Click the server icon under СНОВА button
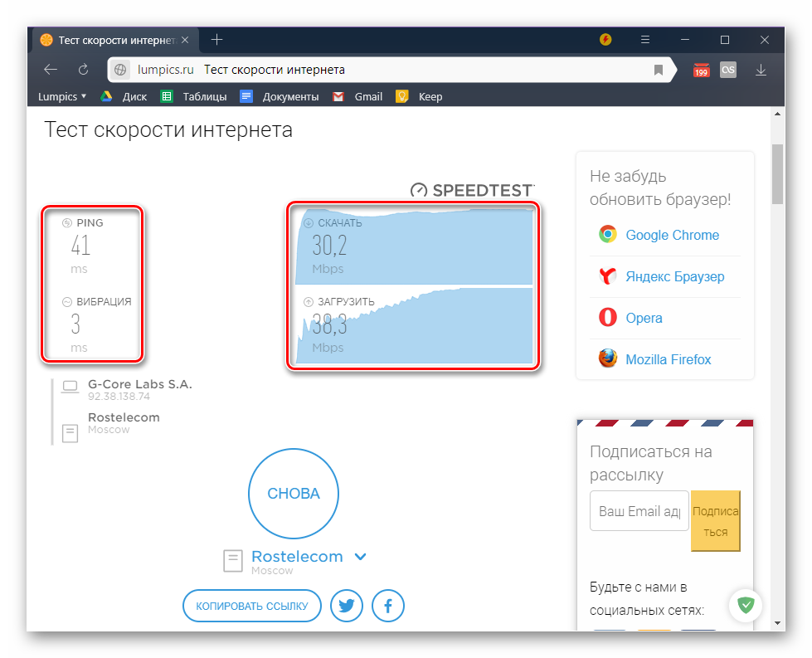 pos(233,561)
